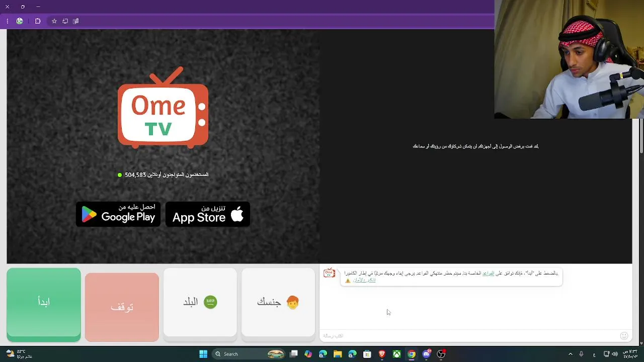The width and height of the screenshot is (644, 362).
Task: Click the microphone tray icon
Action: click(x=581, y=354)
